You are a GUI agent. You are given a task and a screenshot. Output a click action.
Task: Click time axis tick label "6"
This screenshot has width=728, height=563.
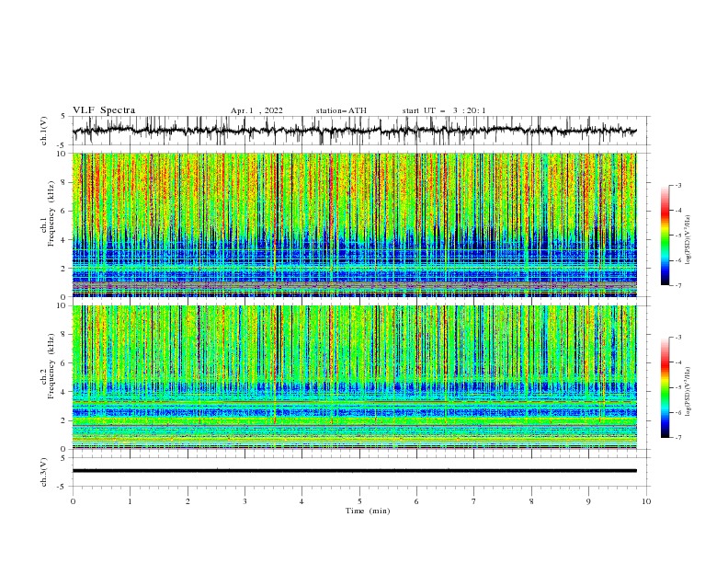tap(416, 501)
